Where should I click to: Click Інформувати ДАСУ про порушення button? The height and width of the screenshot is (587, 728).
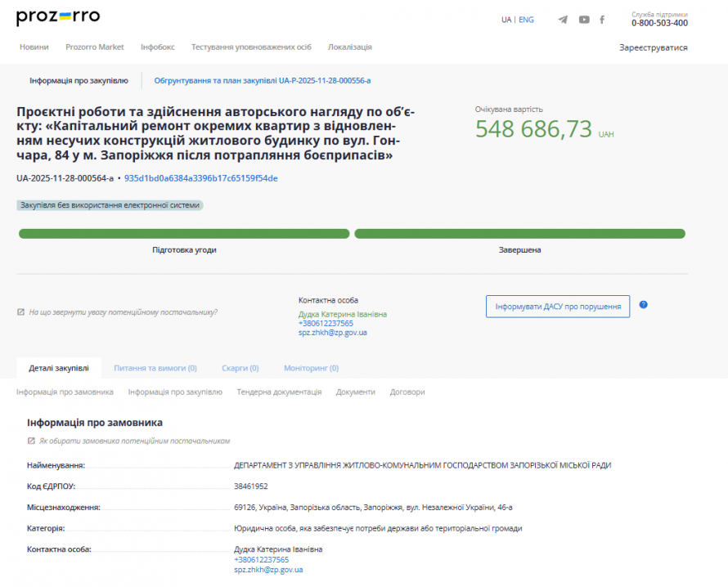(557, 307)
